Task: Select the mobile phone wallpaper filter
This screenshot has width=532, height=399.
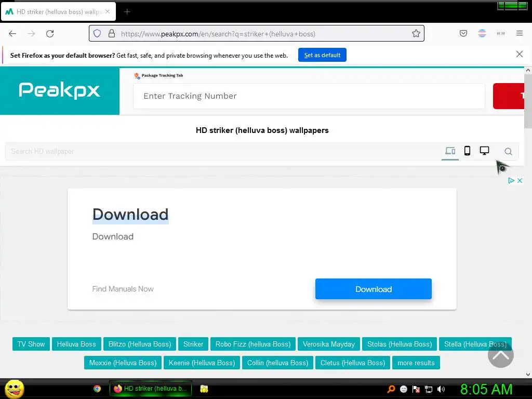Action: coord(467,151)
